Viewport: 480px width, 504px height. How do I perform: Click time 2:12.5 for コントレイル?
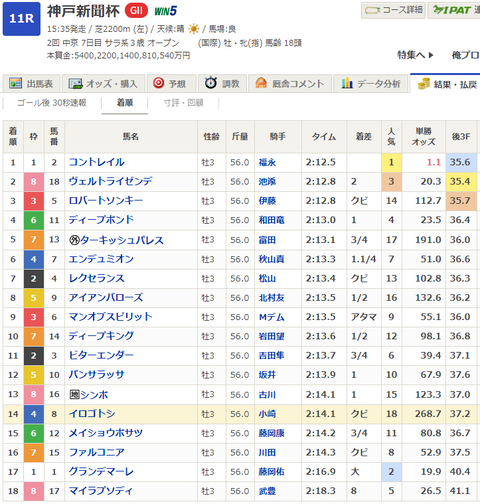coord(321,162)
